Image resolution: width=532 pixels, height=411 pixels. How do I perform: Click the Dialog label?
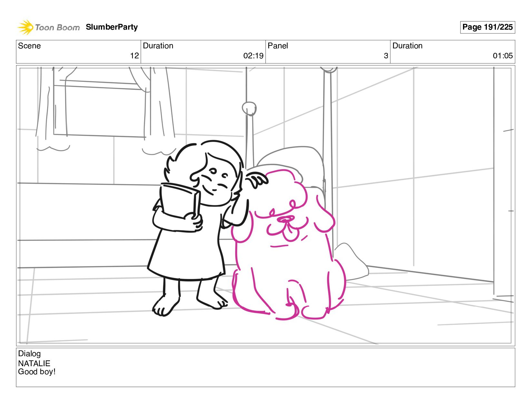(x=29, y=354)
